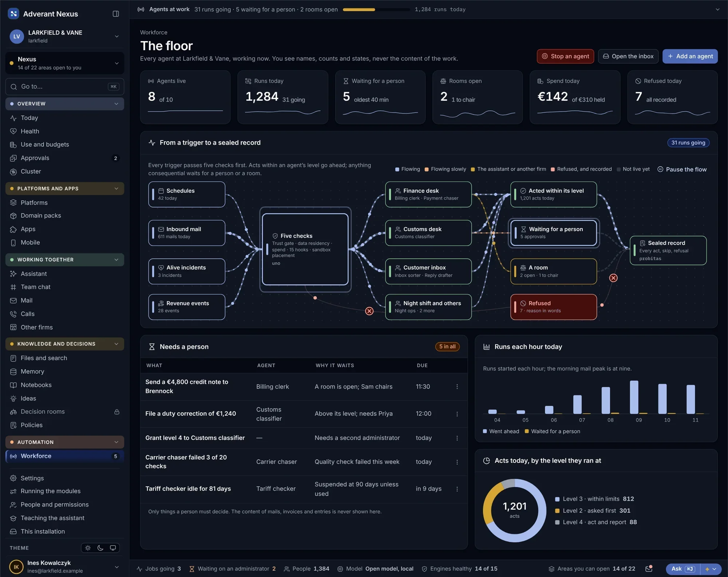Image resolution: width=728 pixels, height=577 pixels.
Task: Select the system theme monitor icon
Action: [113, 548]
